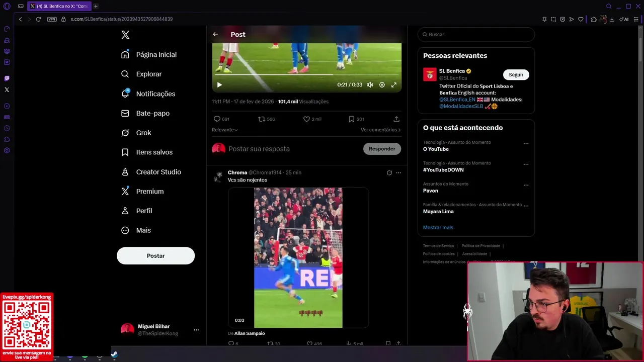Image resolution: width=644 pixels, height=362 pixels.
Task: Bookmark the SL Benfica post (201)
Action: pos(356,119)
